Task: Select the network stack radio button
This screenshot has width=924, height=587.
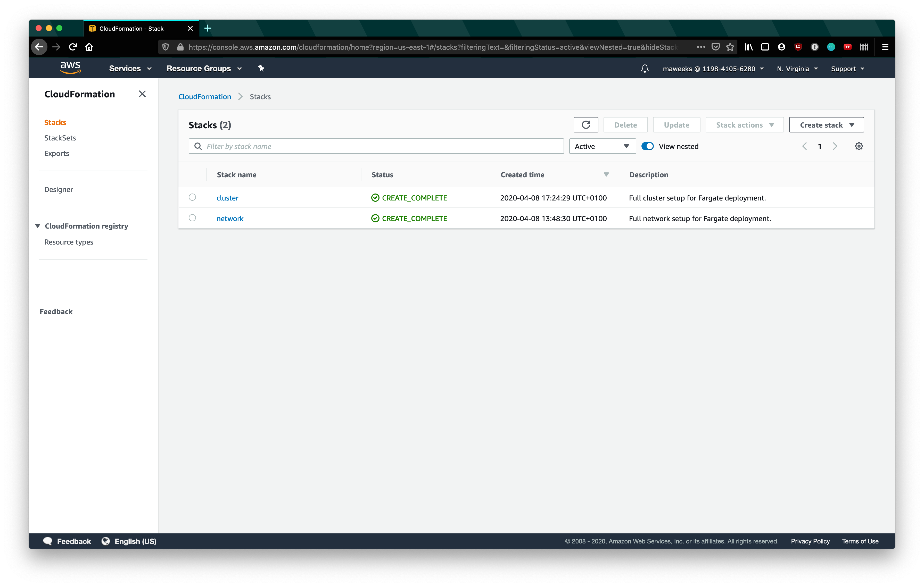Action: tap(192, 218)
